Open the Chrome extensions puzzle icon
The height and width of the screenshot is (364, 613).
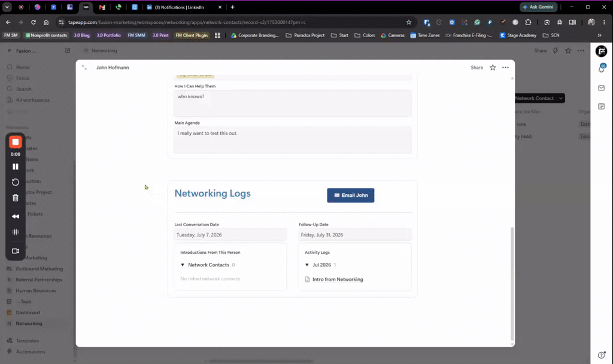528,22
